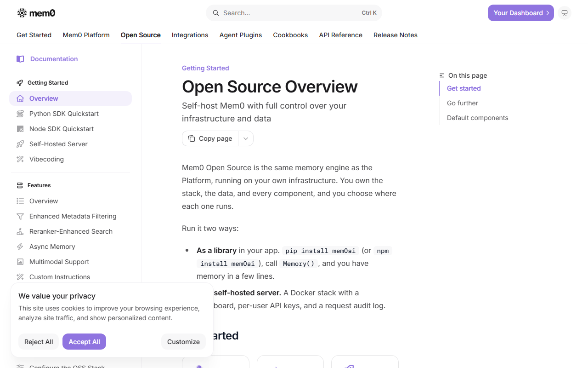588x368 pixels.
Task: Click the search magnifier icon
Action: point(215,13)
